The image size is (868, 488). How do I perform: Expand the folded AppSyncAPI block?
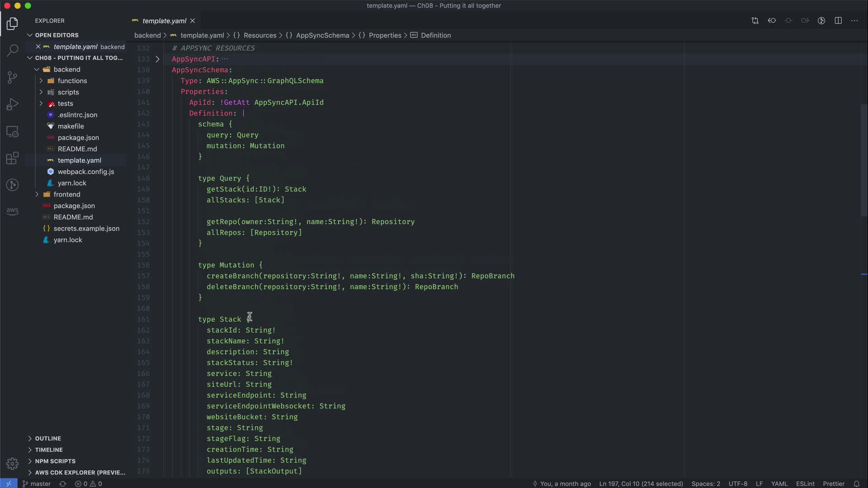(x=157, y=59)
